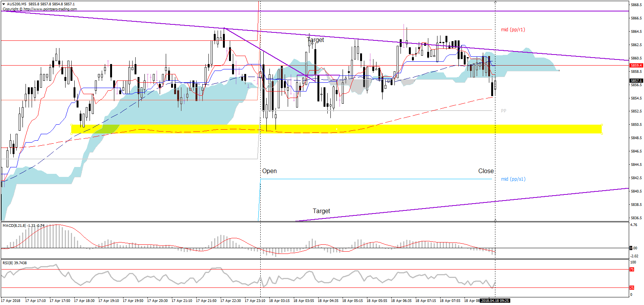Click the 17 Apr 2018 date label

click(11, 300)
